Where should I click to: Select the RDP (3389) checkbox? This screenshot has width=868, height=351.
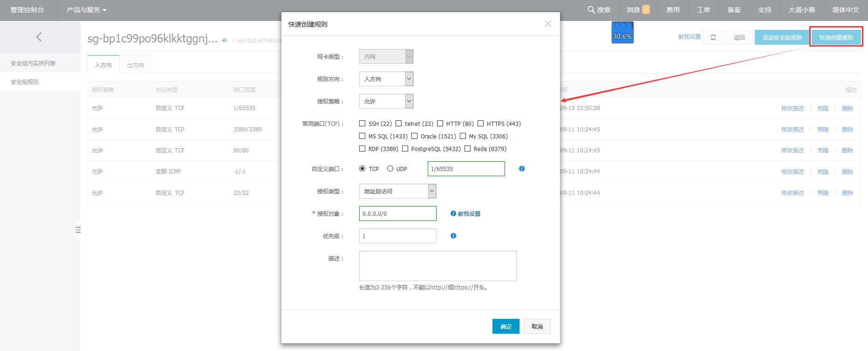362,149
